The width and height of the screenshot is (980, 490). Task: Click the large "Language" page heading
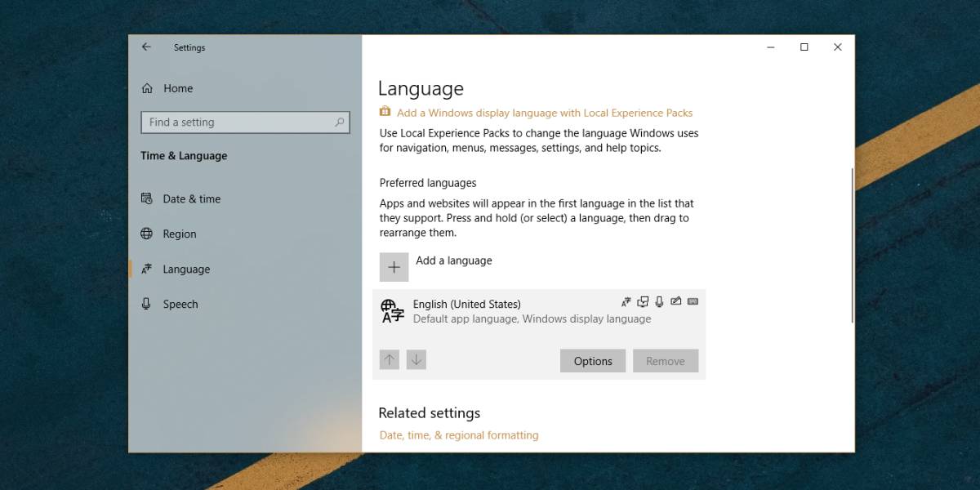tap(421, 89)
